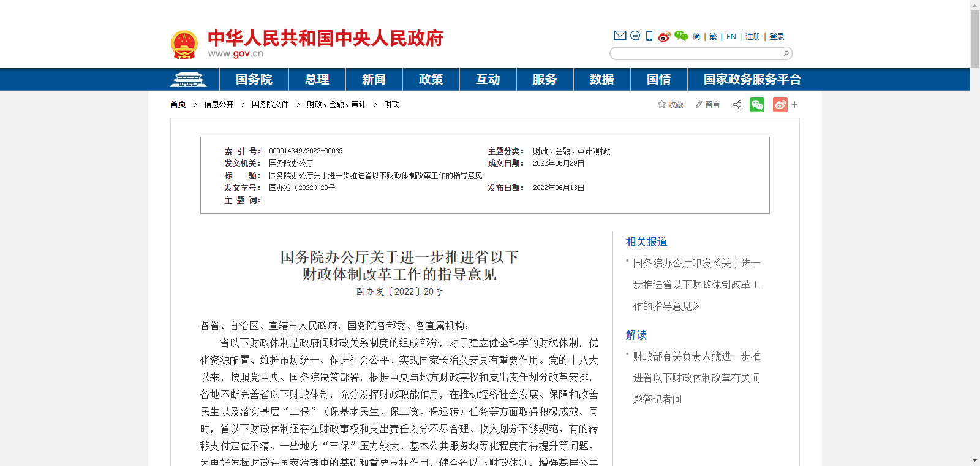Open the 政策 navigation tab
The height and width of the screenshot is (466, 980).
click(x=431, y=80)
